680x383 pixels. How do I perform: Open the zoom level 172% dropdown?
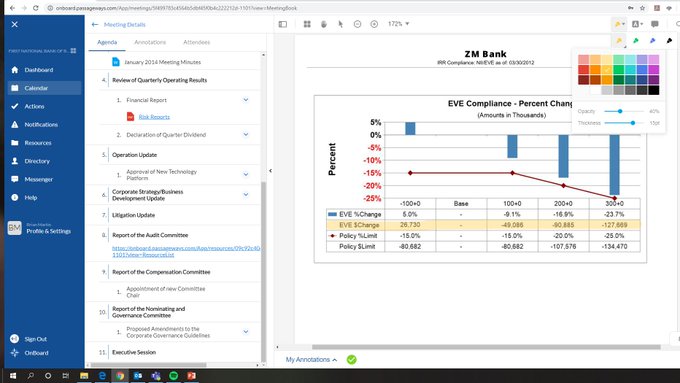[x=399, y=24]
